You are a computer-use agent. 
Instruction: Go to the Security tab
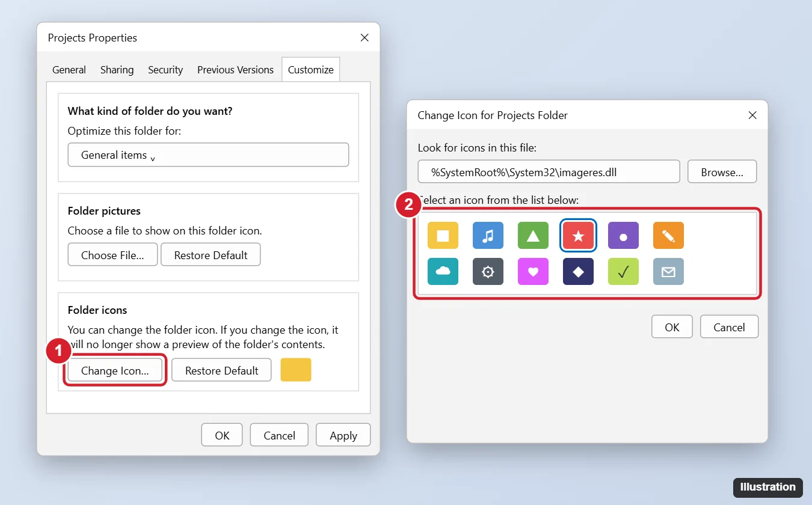[x=165, y=70]
